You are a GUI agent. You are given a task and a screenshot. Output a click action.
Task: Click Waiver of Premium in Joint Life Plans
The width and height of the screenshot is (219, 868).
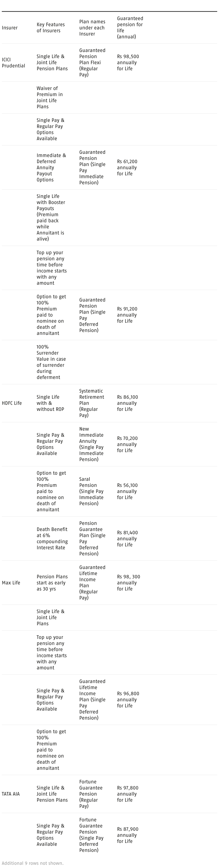click(50, 97)
